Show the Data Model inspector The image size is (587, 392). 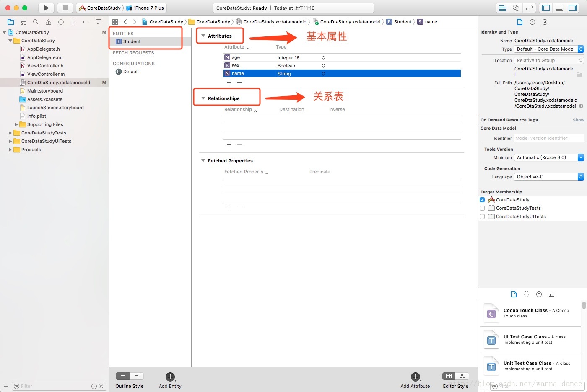(x=545, y=22)
